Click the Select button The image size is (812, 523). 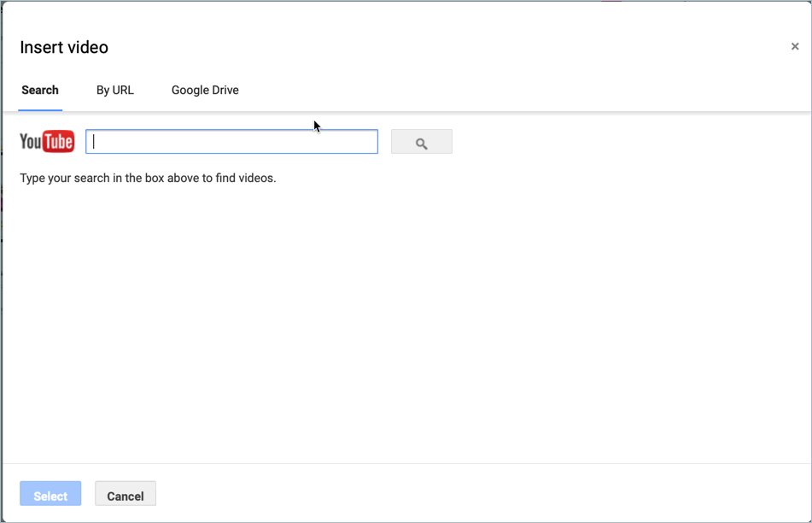(x=50, y=493)
